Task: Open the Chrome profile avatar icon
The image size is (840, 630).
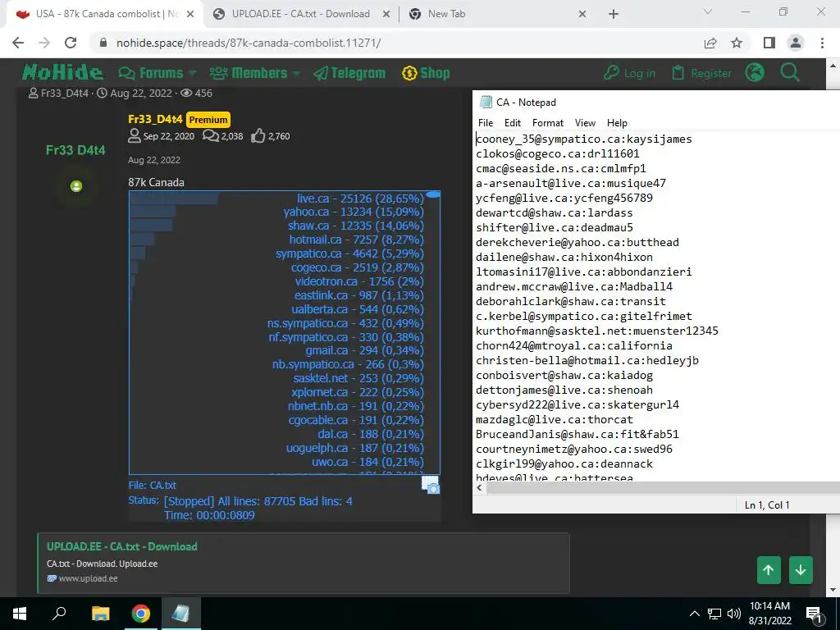Action: [796, 43]
